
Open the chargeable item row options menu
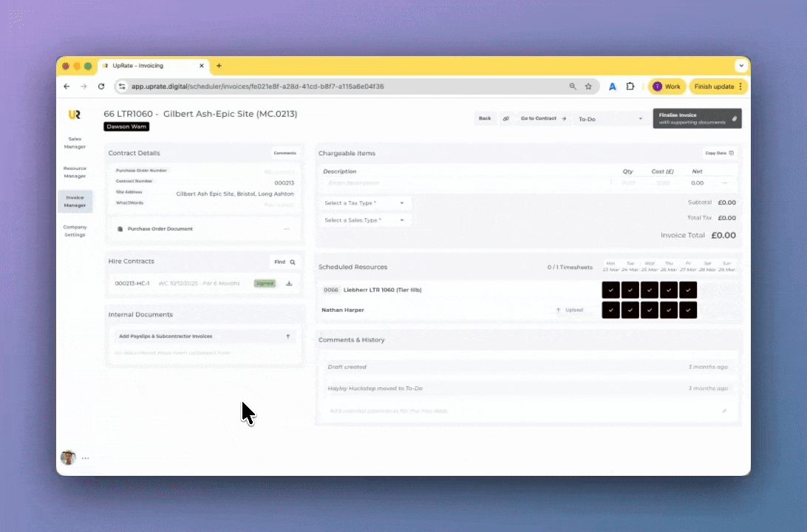[x=724, y=183]
